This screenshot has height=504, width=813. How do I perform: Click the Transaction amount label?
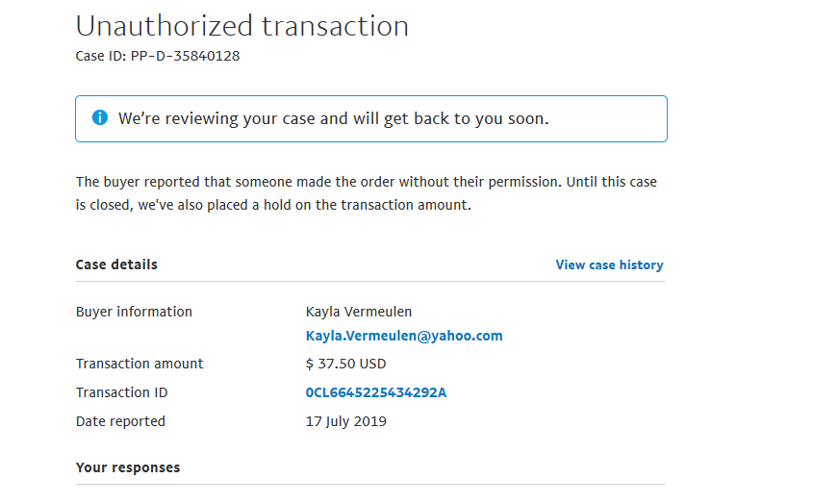(140, 364)
